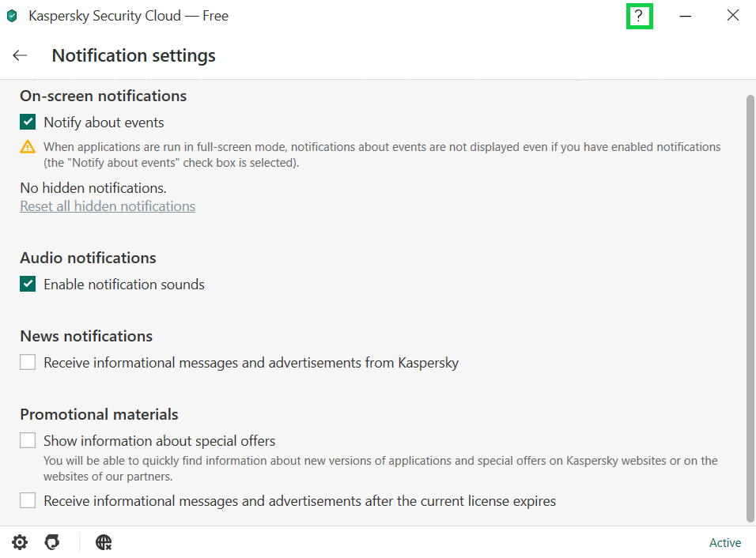
Task: Open support with the headset agent icon
Action: tap(52, 542)
